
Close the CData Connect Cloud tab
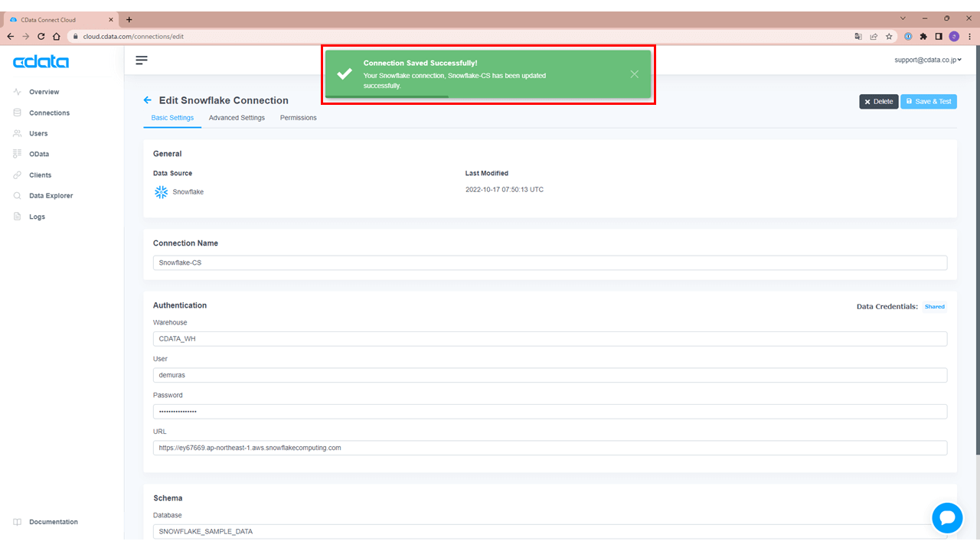tap(113, 20)
